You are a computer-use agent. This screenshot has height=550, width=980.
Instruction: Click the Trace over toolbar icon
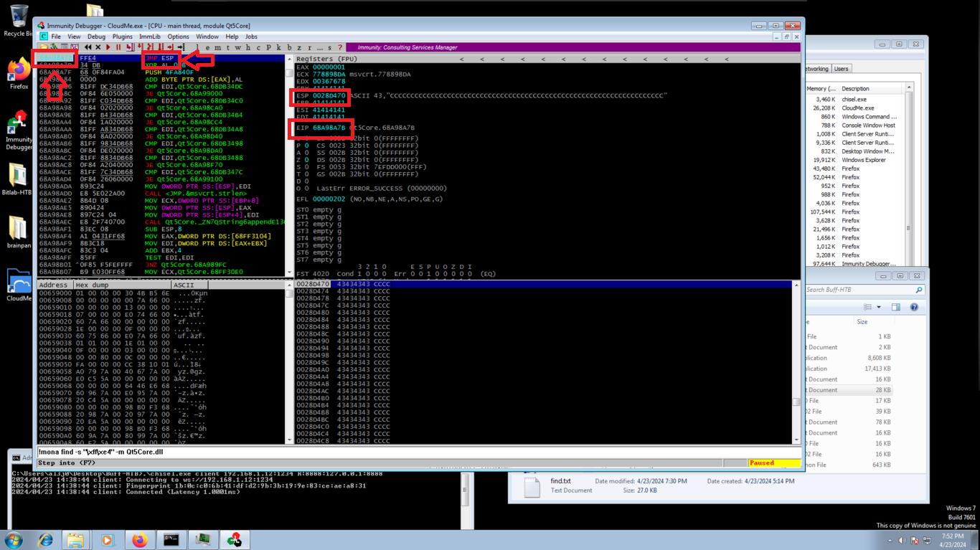pyautogui.click(x=161, y=47)
